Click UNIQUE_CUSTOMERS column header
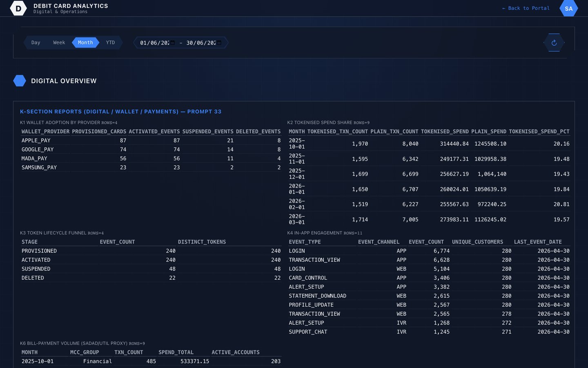 [x=477, y=242]
